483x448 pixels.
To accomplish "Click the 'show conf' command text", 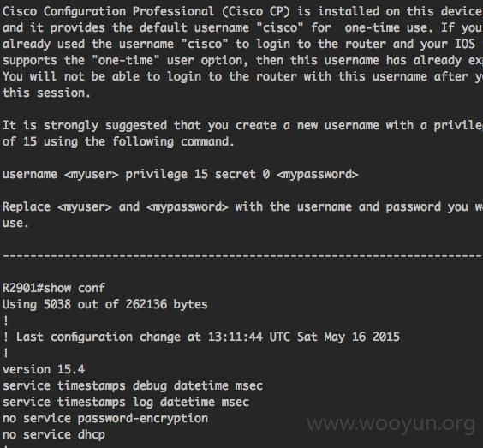I will (75, 288).
